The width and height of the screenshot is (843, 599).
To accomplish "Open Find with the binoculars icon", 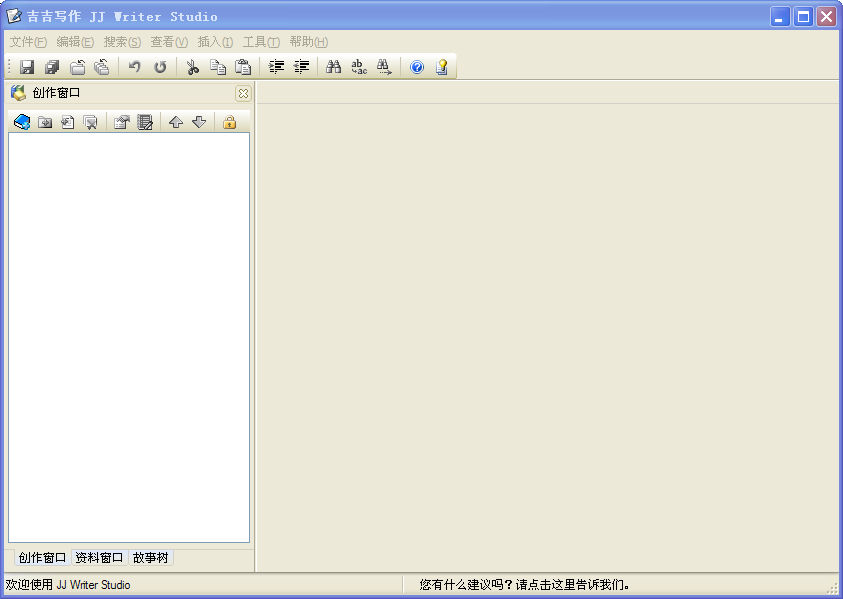I will [x=333, y=66].
